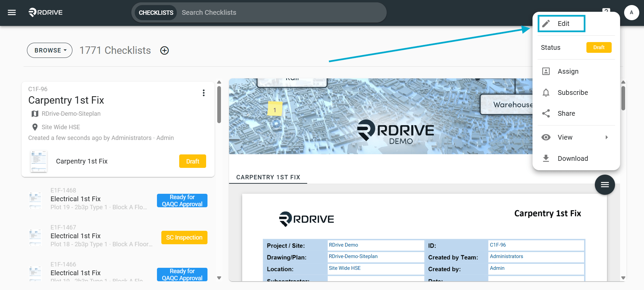Open the hamburger navigation menu
The image size is (644, 290).
click(x=12, y=12)
